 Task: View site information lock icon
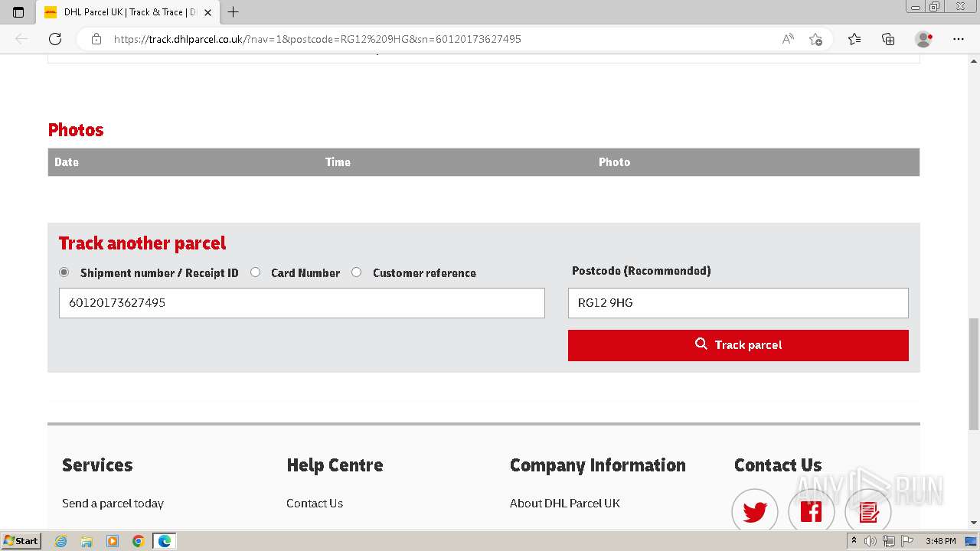tap(96, 39)
